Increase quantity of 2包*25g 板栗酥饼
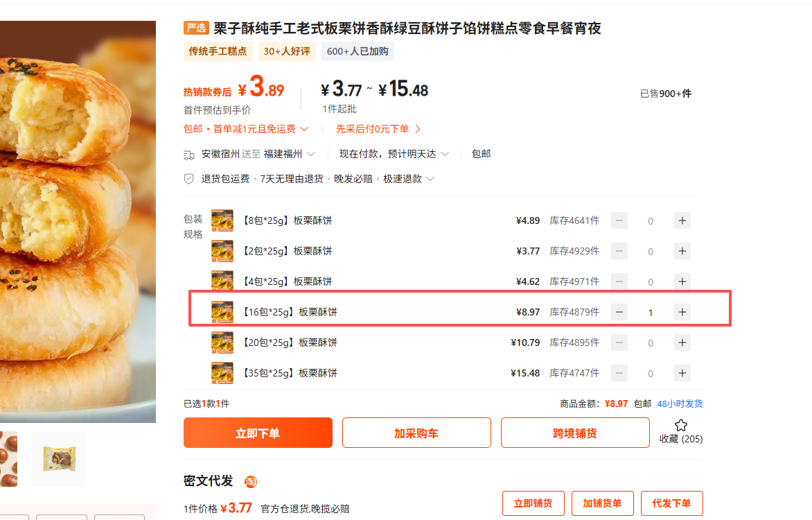The width and height of the screenshot is (812, 520). tap(682, 251)
